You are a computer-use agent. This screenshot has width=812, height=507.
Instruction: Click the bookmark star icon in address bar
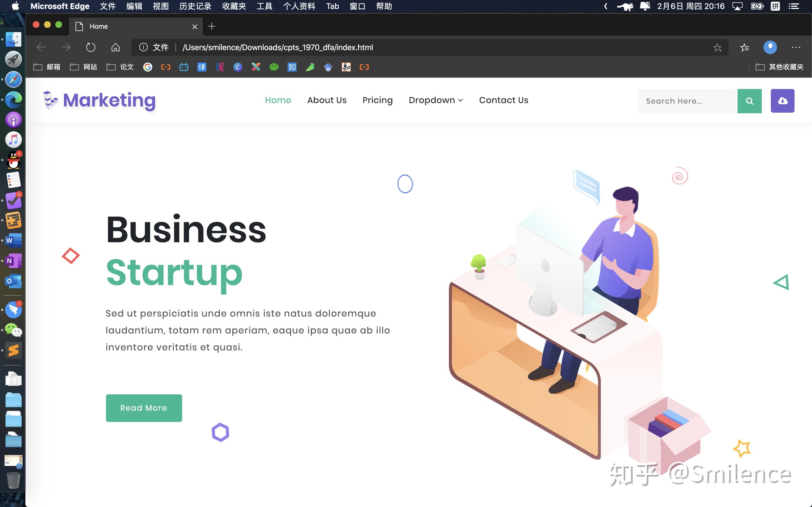click(x=717, y=47)
